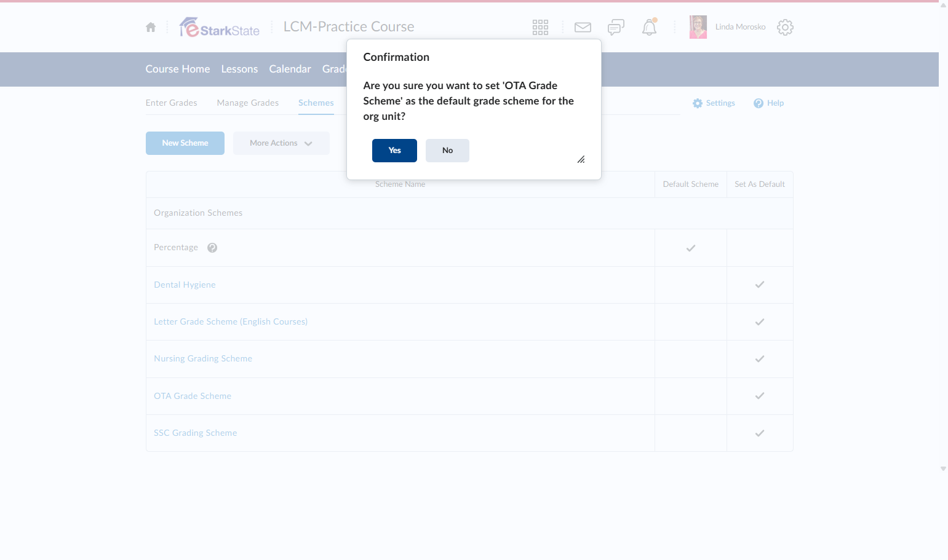Click the Organization Schemes section header
The width and height of the screenshot is (948, 560).
tap(198, 213)
